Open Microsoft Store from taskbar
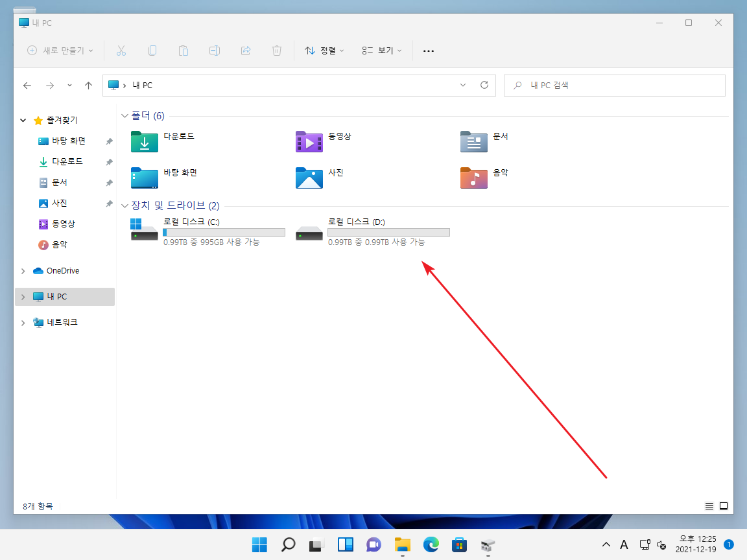 click(460, 544)
